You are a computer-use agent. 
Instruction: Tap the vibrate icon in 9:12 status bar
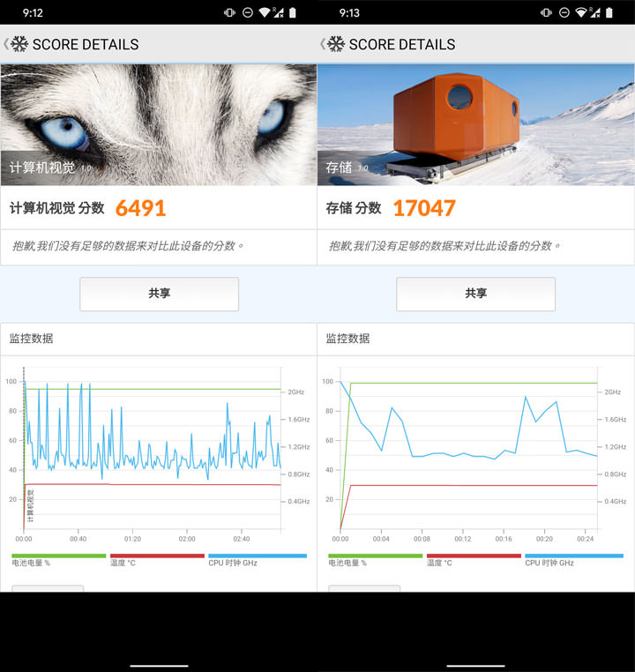(229, 13)
